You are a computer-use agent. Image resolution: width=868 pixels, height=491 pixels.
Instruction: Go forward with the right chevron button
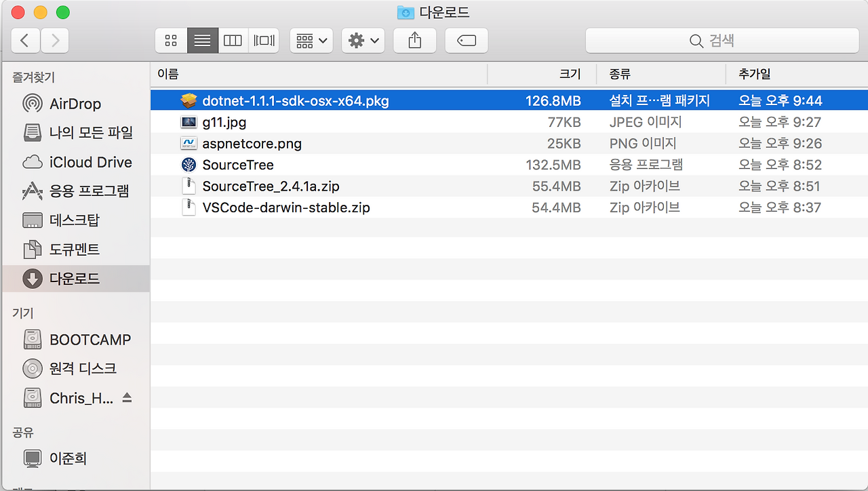tap(54, 41)
